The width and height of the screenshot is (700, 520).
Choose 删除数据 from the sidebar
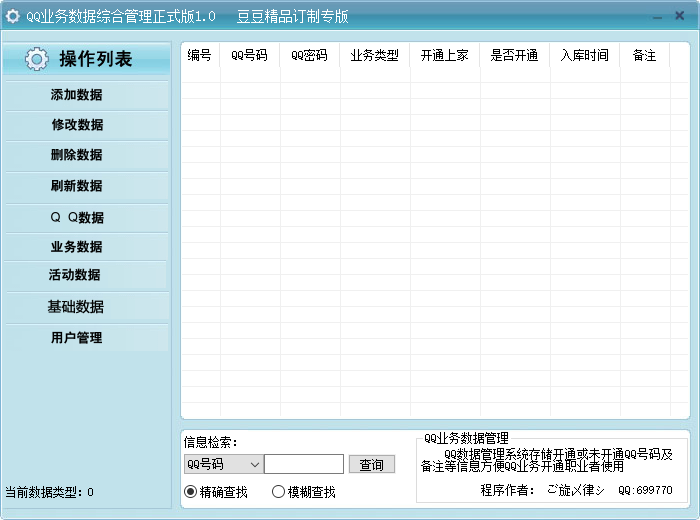[87, 155]
